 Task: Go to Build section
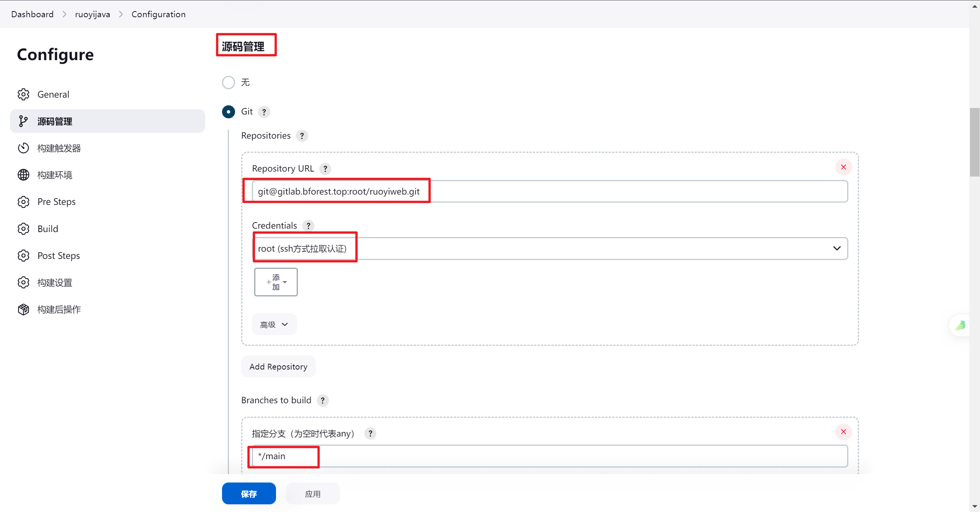point(108,229)
